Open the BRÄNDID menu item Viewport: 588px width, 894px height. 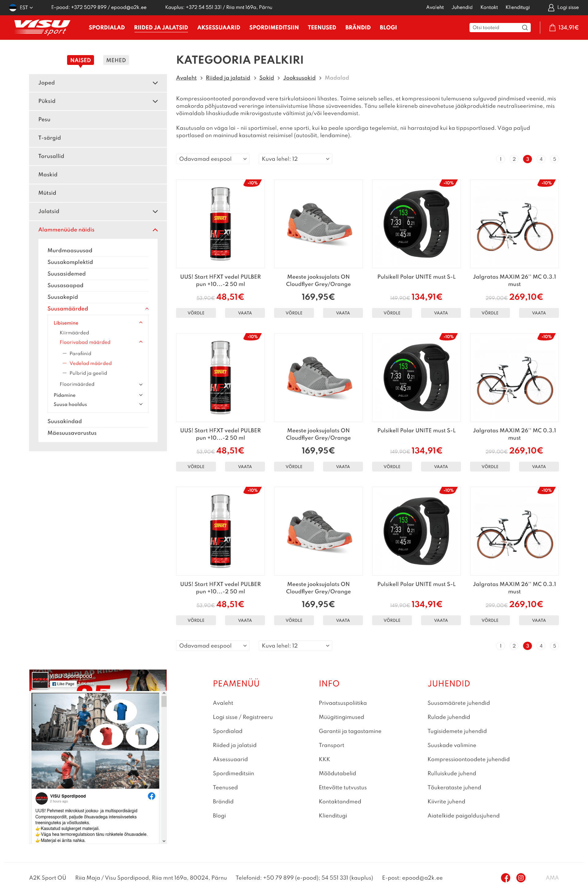point(358,28)
